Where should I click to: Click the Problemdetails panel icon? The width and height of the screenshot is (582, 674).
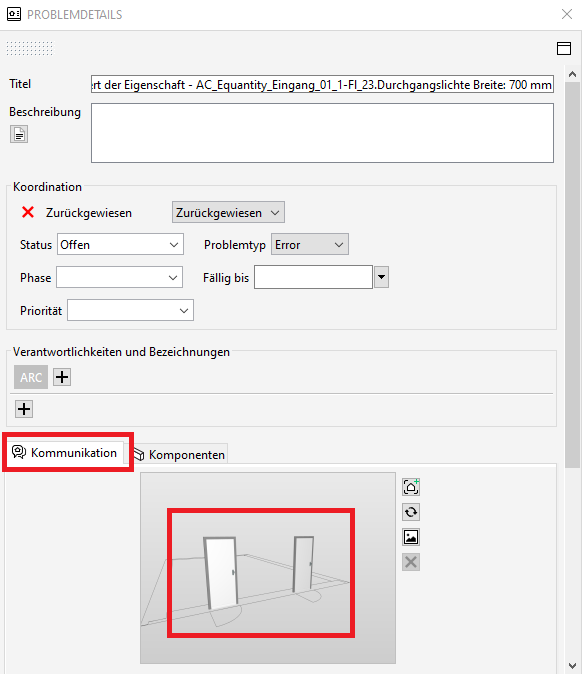[x=14, y=14]
